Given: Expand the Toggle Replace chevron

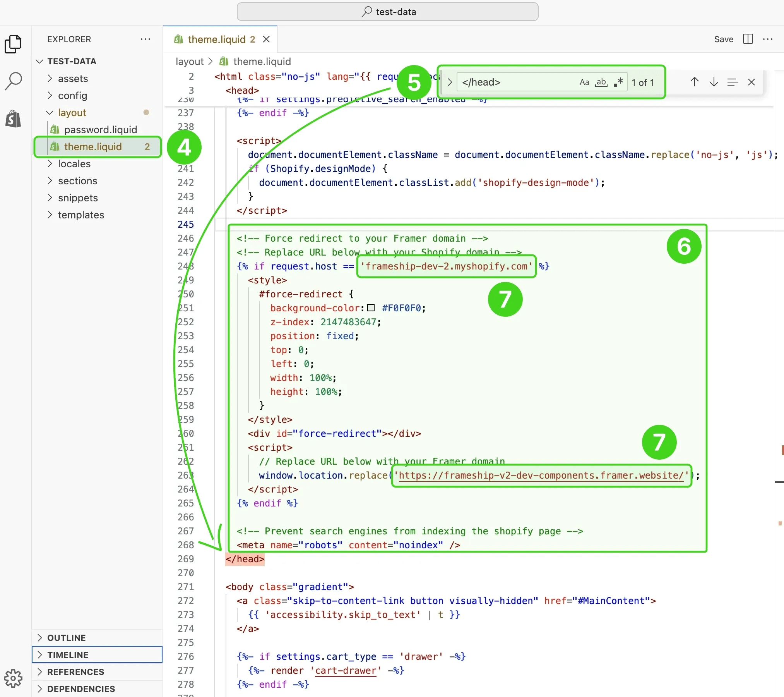Looking at the screenshot, I should [450, 82].
